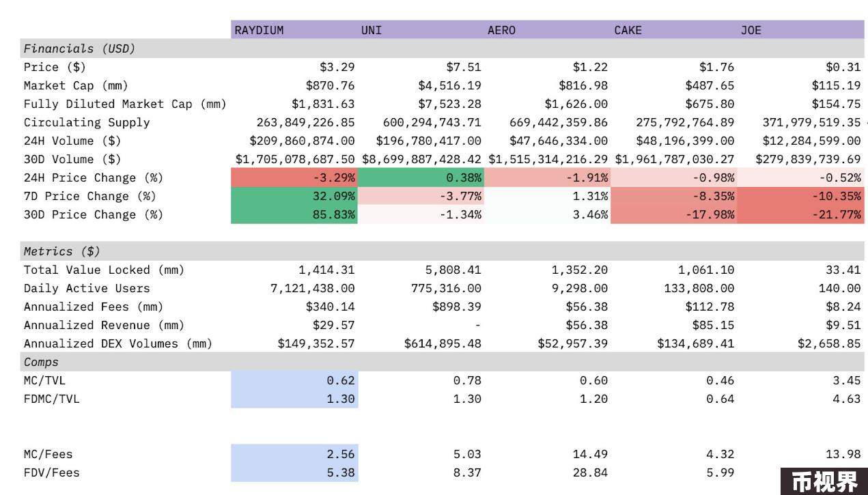
Task: Select AERO's fully diluted cap $1,626.00
Action: coord(576,104)
